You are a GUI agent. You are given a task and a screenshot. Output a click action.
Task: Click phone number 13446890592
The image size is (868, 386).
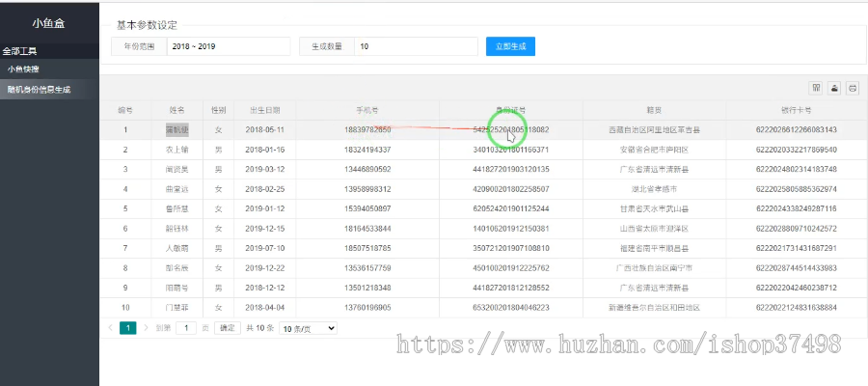(367, 170)
